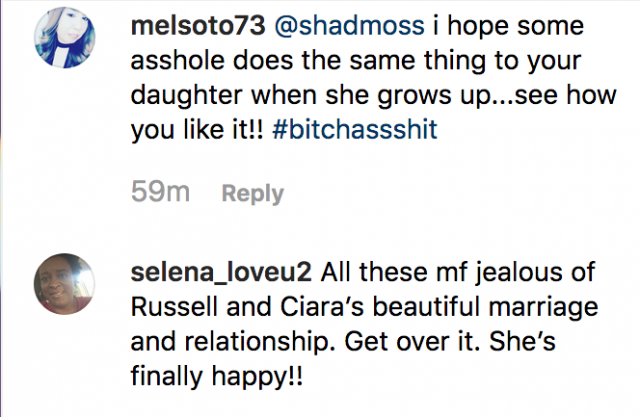Click "Russell" in selena_loveu2's comment

(177, 304)
